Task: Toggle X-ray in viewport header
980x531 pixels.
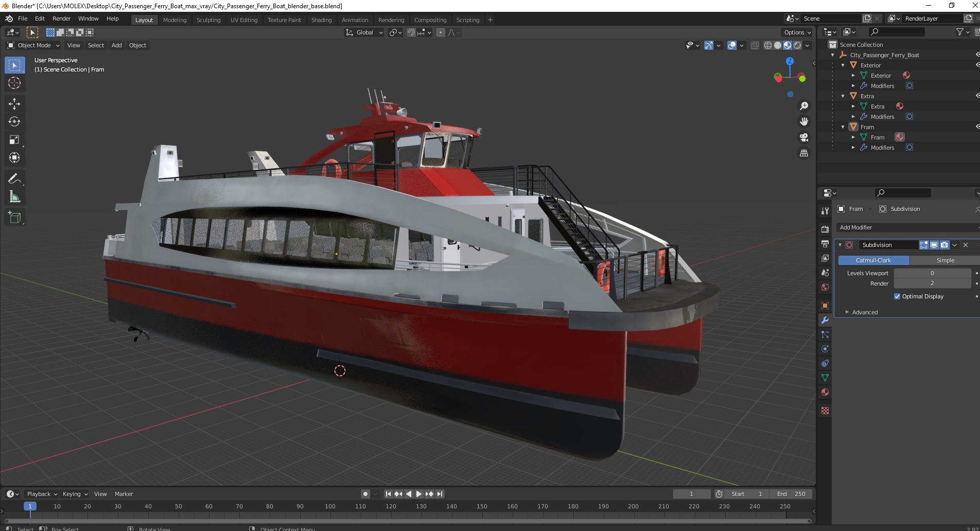Action: click(755, 45)
